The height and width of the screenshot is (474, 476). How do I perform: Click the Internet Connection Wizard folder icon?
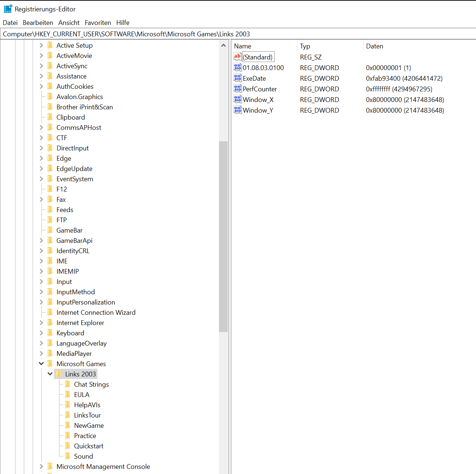click(x=50, y=312)
